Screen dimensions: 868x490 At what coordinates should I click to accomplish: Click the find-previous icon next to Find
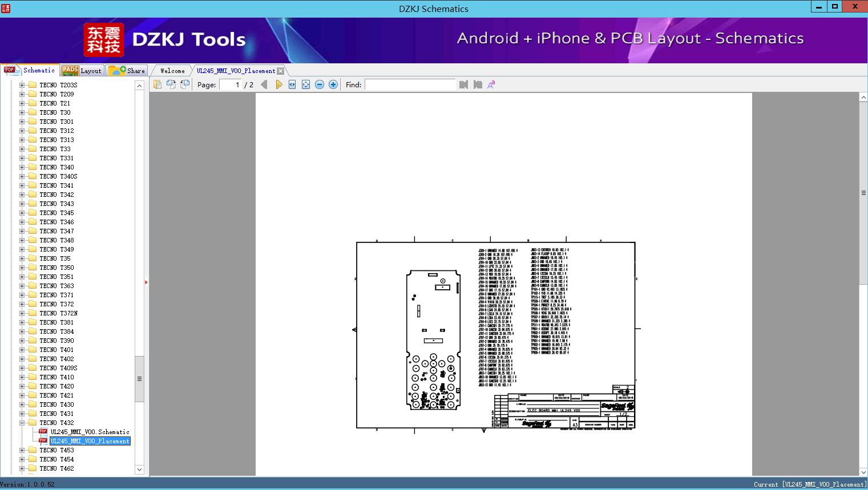pos(463,84)
